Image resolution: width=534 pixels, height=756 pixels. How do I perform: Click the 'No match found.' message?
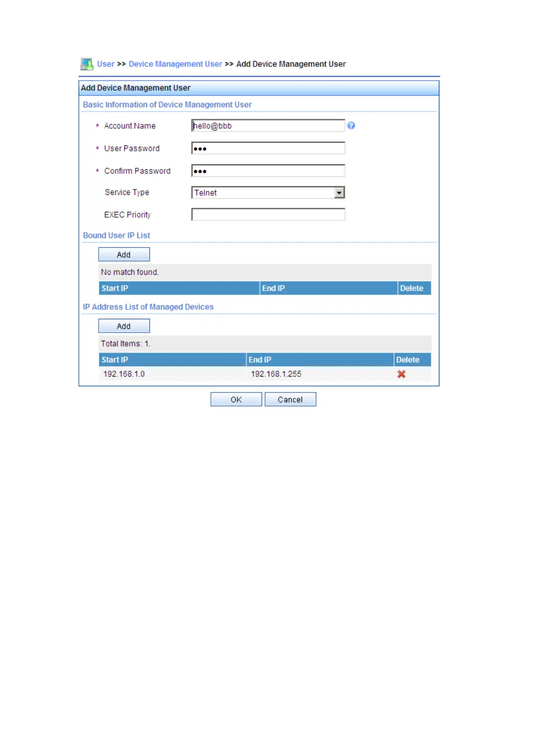click(130, 272)
